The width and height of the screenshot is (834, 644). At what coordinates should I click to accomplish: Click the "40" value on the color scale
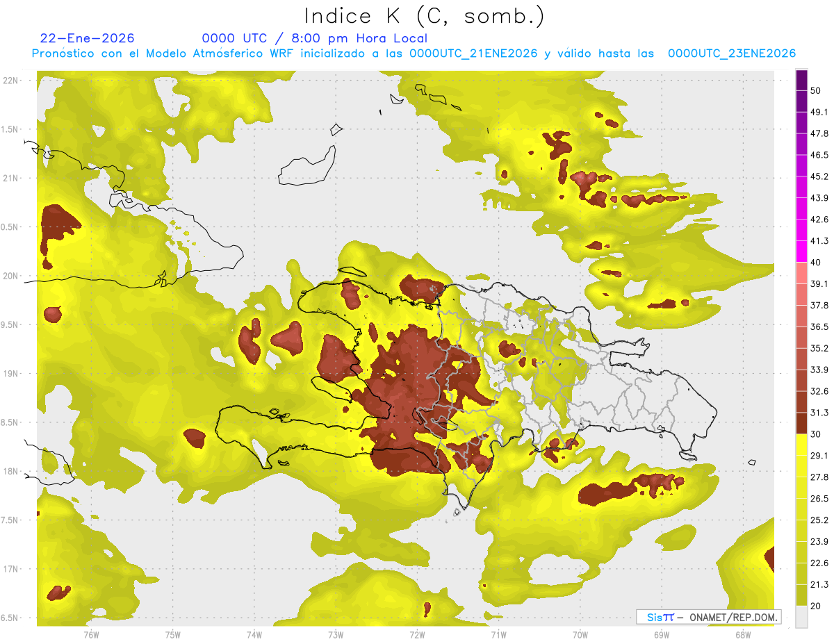coord(816,263)
